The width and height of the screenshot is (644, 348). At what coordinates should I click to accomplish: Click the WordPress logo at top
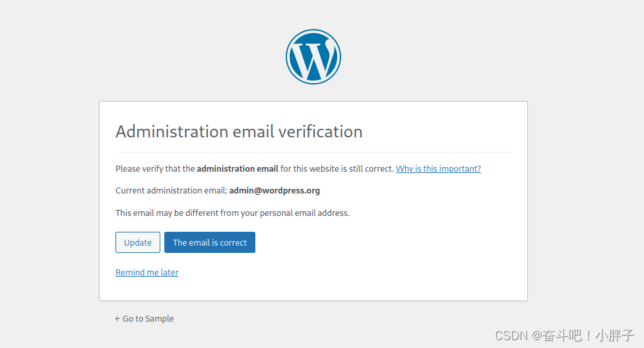pos(313,57)
